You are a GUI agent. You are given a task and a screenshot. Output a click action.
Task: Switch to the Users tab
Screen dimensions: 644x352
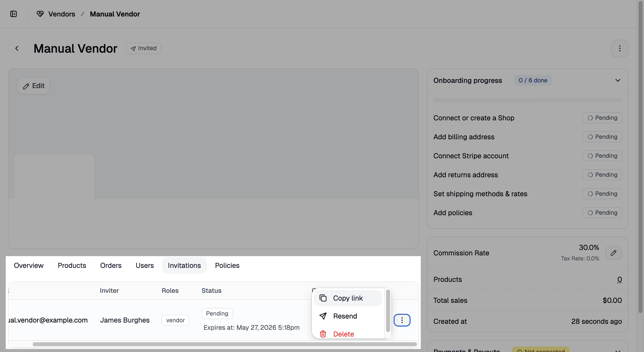point(144,265)
